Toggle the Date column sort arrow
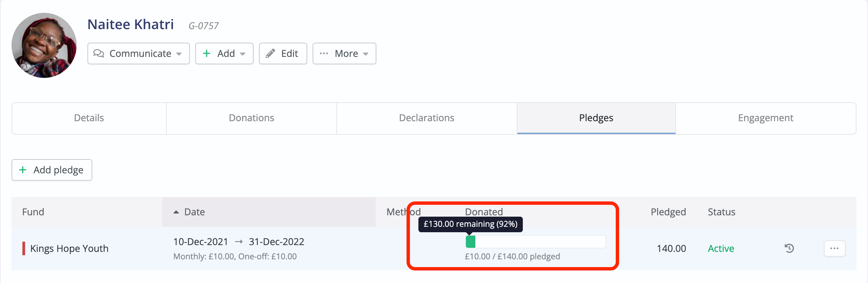Screen dimensions: 868x283 coord(176,212)
